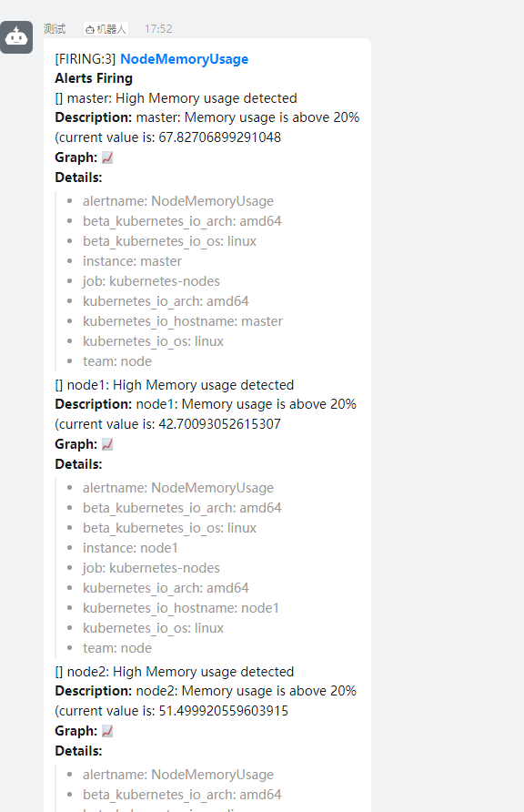
Task: Click the 机器人 bot tag
Action: tap(106, 29)
